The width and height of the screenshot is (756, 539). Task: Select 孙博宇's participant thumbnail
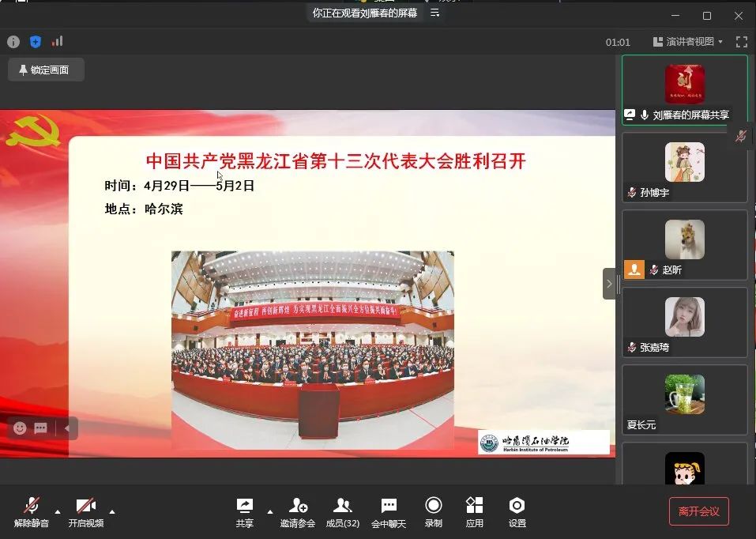click(684, 167)
